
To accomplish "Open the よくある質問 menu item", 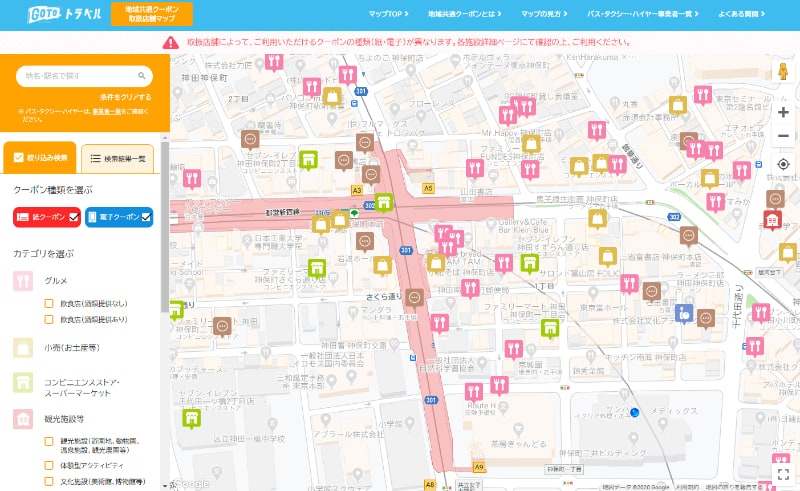I will point(741,14).
